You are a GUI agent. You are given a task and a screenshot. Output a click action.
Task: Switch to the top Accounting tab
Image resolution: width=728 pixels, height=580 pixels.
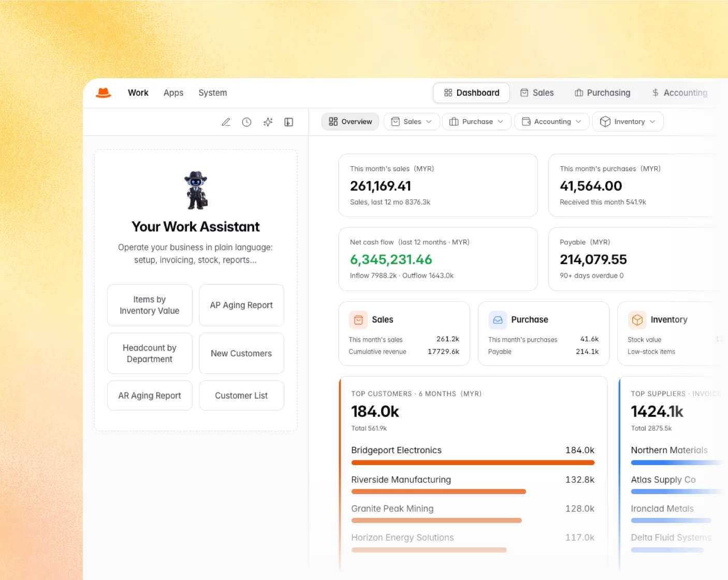click(680, 93)
